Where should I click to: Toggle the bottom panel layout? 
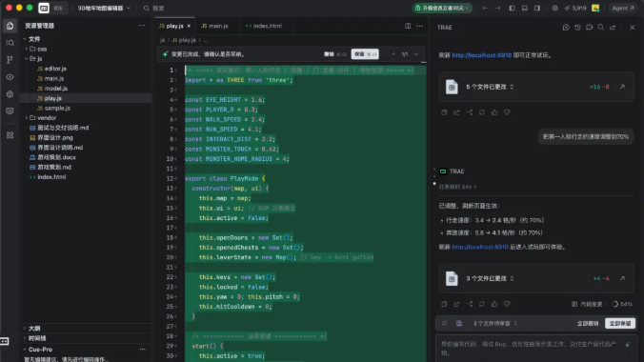click(x=525, y=8)
